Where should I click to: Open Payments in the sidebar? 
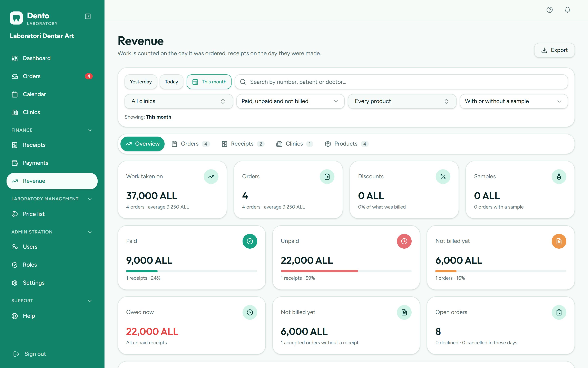52,163
